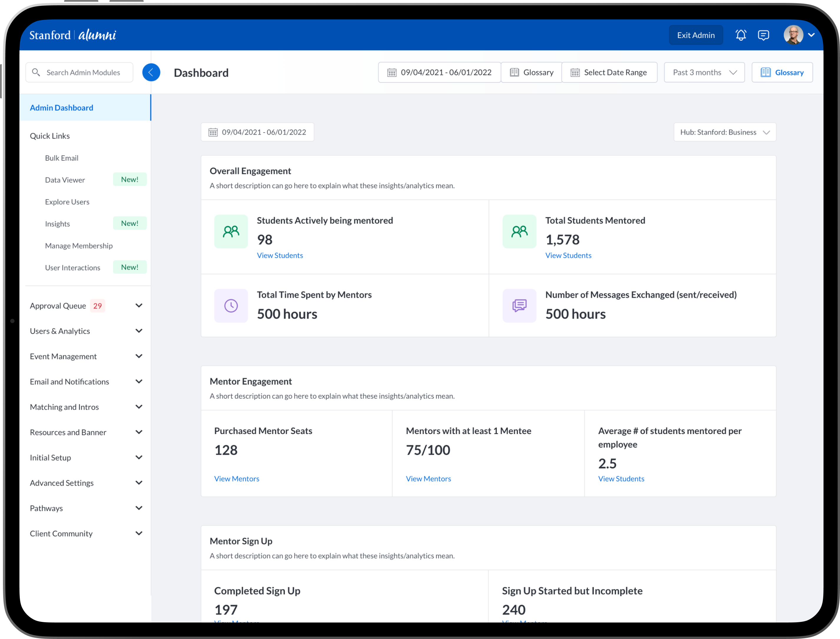Open the Past 3 months dropdown

tap(704, 72)
